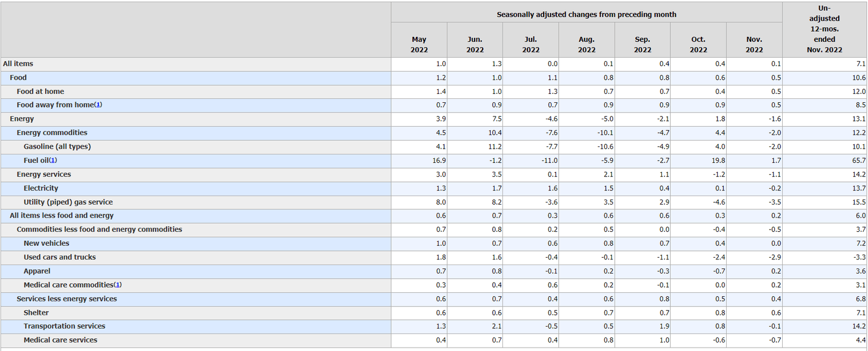Screen dimensions: 868x351
Task: Click the Medical care services row label
Action: coord(60,340)
